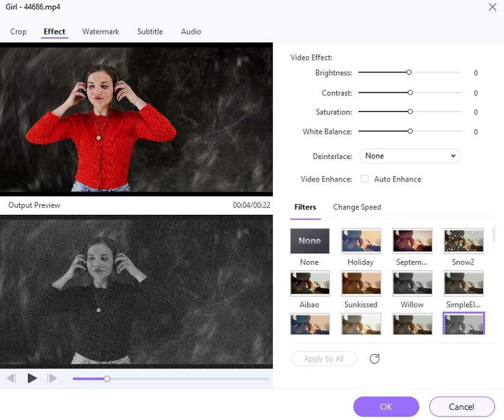Screen dimensions: 504x420
Task: Open the Audio tab
Action: point(191,31)
